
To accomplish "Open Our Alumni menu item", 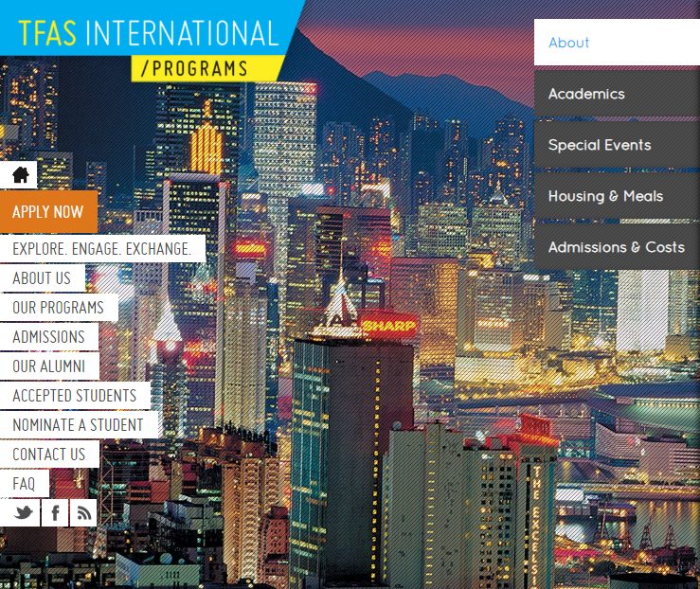I will point(49,366).
